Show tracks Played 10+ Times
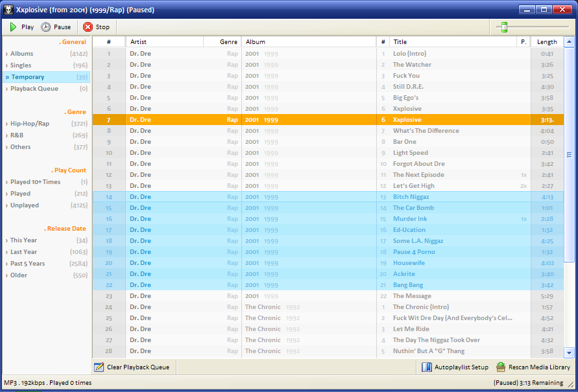Screen dimensions: 578x392 click(x=47, y=182)
